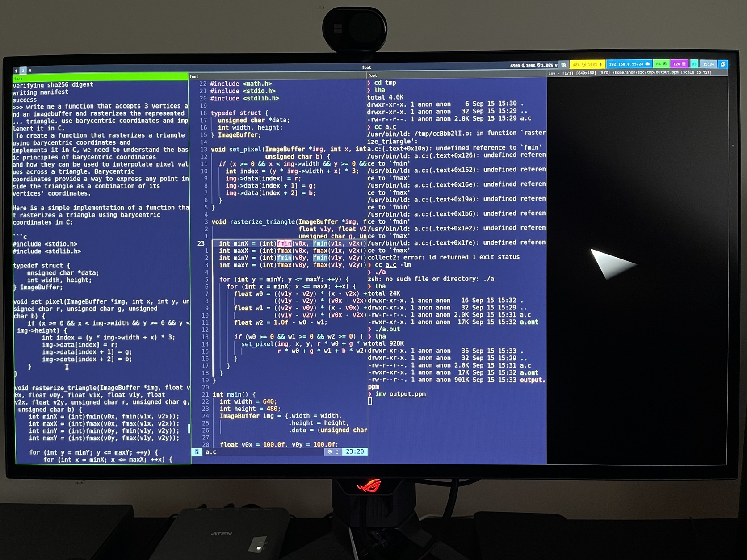Click the headphones volume icon in the bar

pyautogui.click(x=583, y=64)
